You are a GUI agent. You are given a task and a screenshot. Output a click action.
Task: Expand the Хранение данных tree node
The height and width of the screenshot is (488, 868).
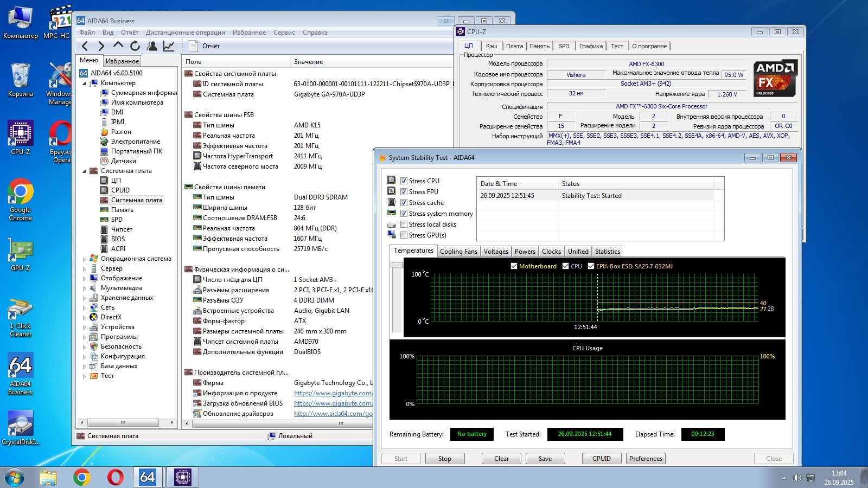click(x=84, y=298)
